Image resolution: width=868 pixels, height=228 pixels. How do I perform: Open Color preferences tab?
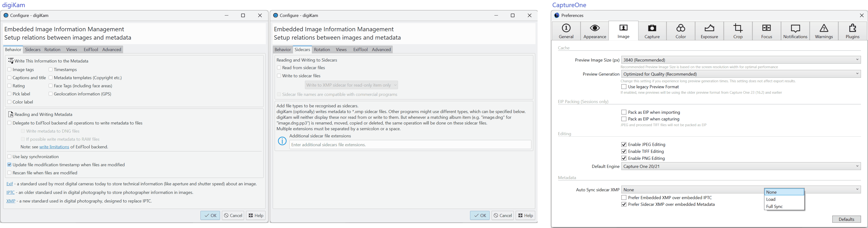[x=681, y=31]
